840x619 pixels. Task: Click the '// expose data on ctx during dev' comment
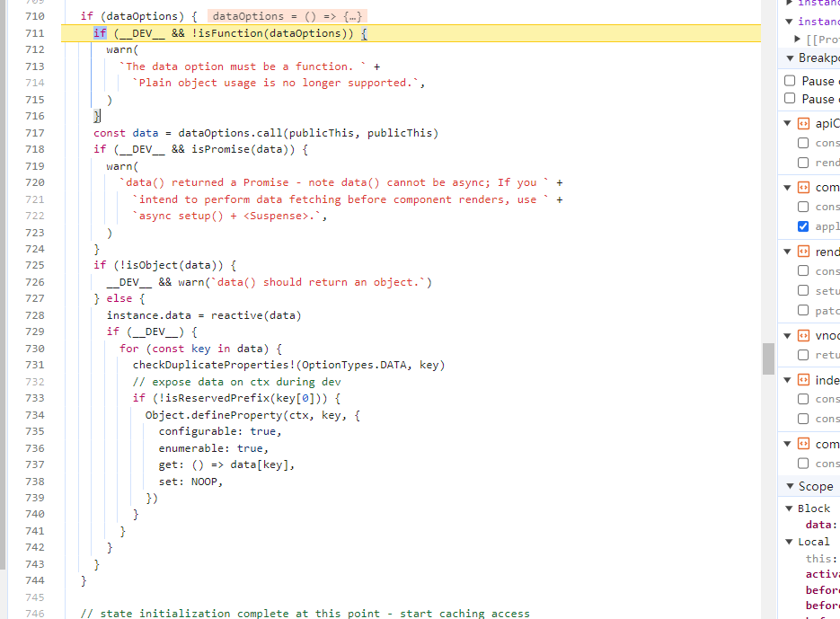coord(237,382)
